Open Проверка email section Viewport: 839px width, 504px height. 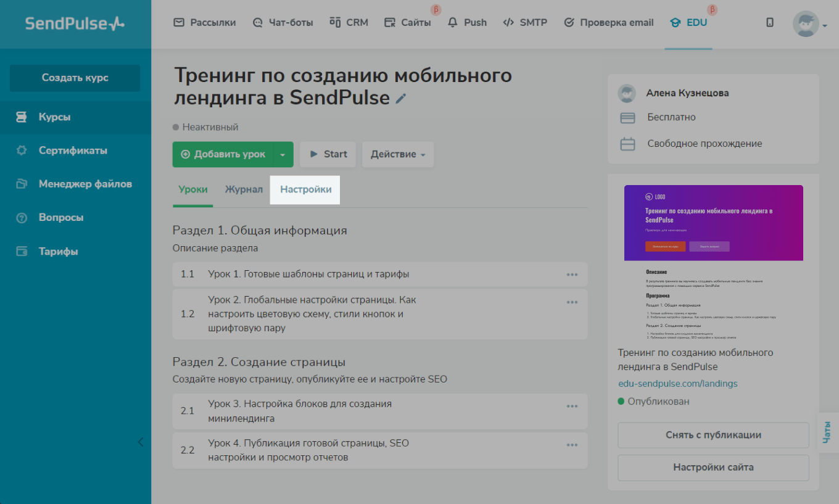[x=608, y=22]
